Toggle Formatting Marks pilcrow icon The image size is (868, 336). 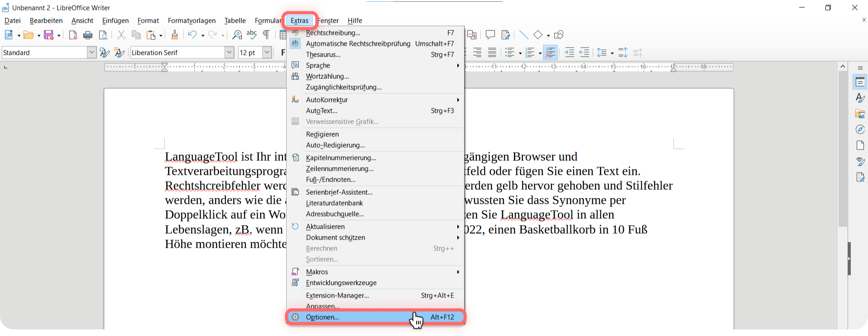point(267,35)
